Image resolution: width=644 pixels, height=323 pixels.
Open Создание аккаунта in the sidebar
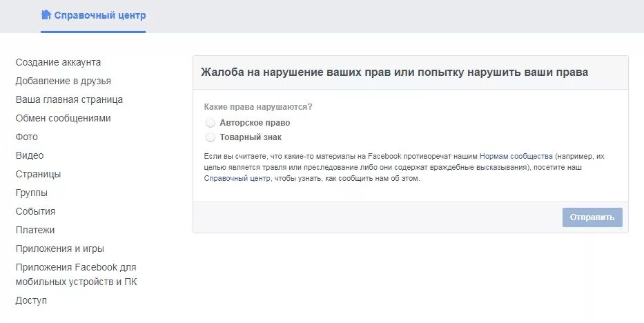[x=58, y=62]
